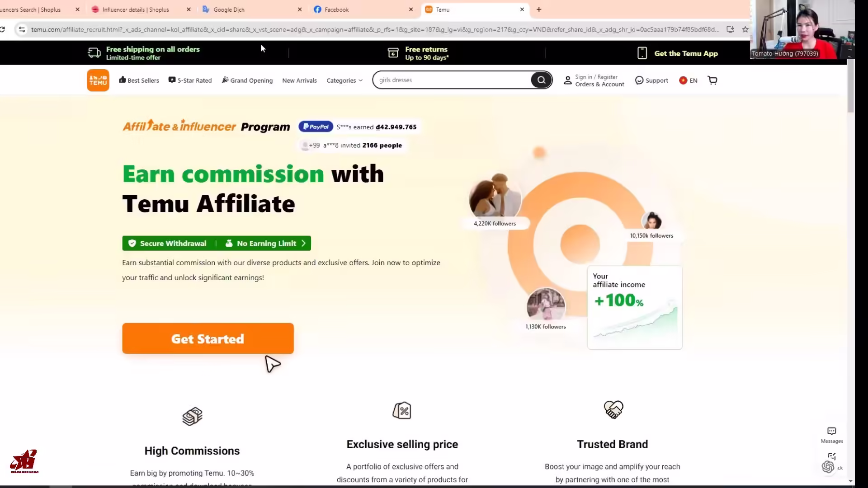Click Exclusive selling price heading

pos(402,444)
